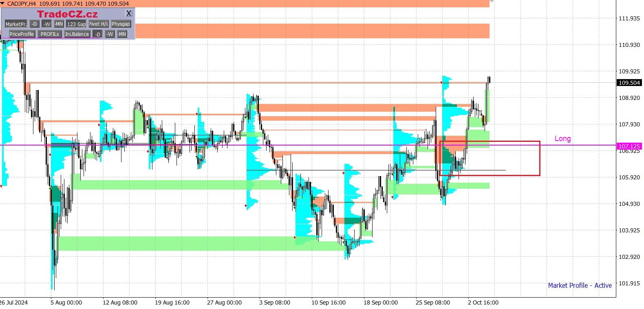
Task: Toggle the MarketPr. indicator button
Action: [16, 24]
